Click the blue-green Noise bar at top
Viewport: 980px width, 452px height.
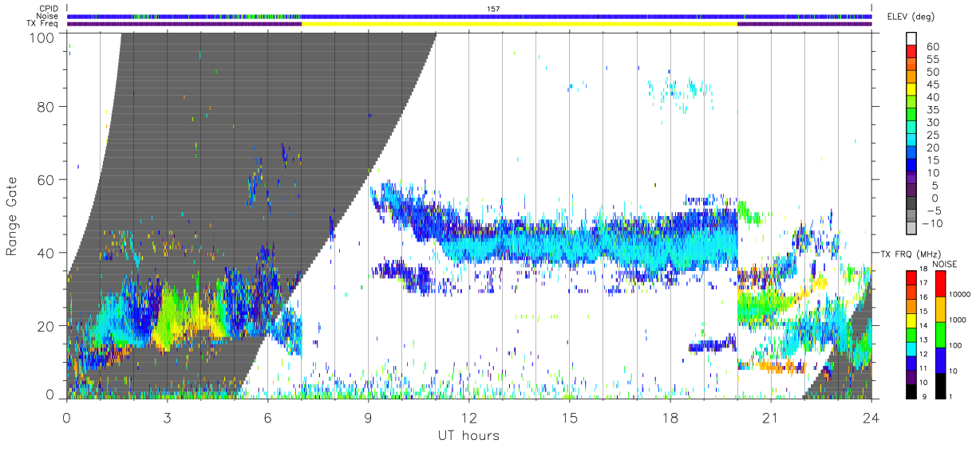[469, 16]
